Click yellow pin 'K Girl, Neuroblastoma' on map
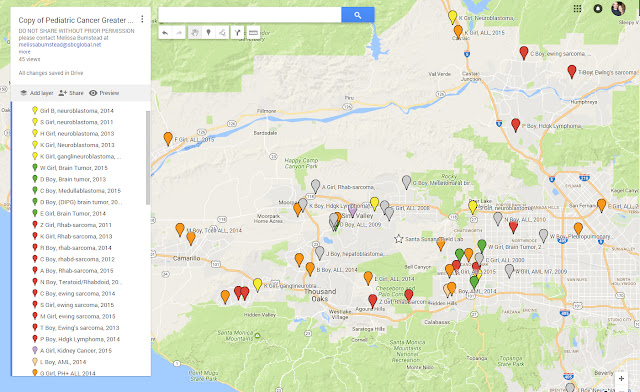640x392 pixels. pyautogui.click(x=452, y=17)
